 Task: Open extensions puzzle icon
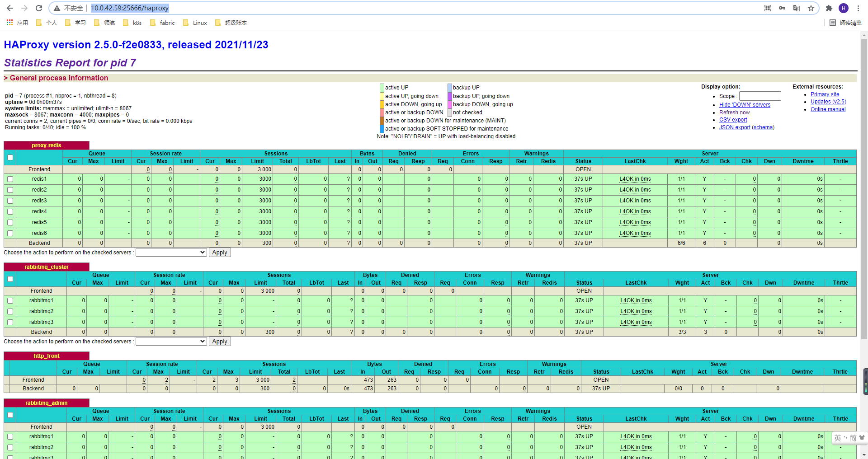829,8
